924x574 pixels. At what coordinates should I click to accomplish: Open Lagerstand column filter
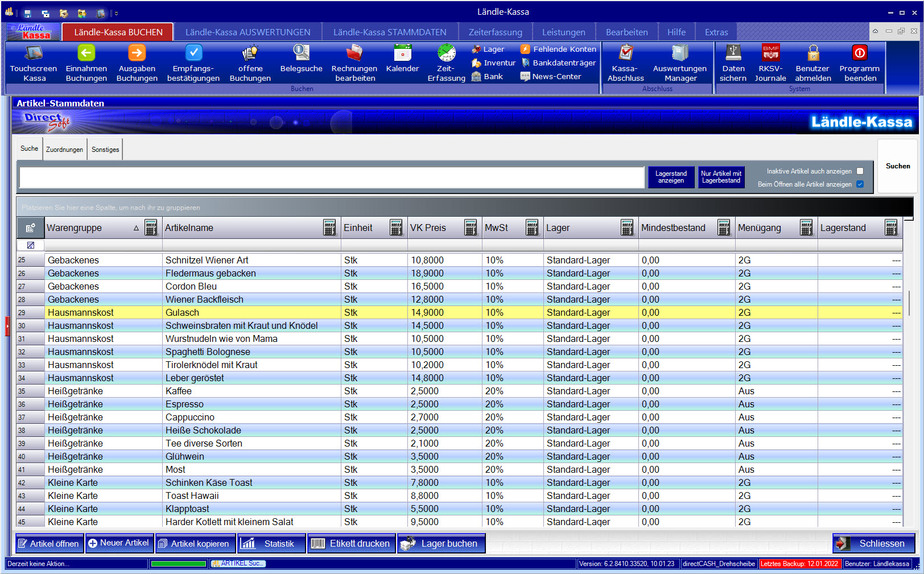891,228
